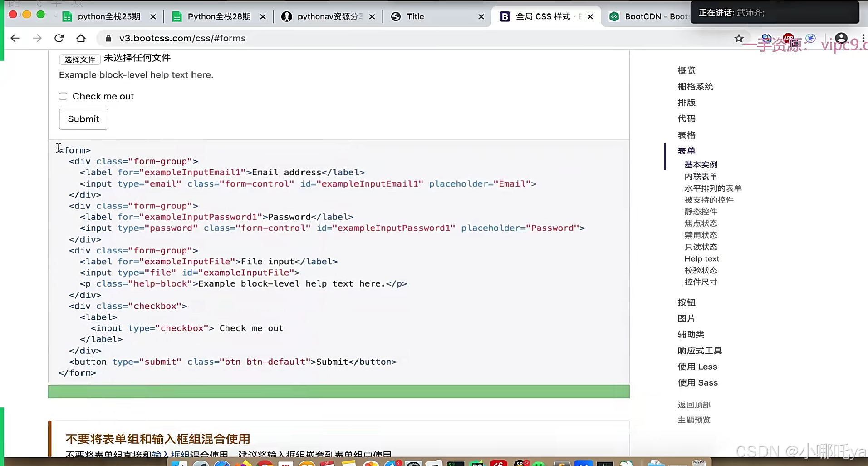The height and width of the screenshot is (466, 868).
Task: Jump to 焦点状态 subsection
Action: (x=701, y=223)
